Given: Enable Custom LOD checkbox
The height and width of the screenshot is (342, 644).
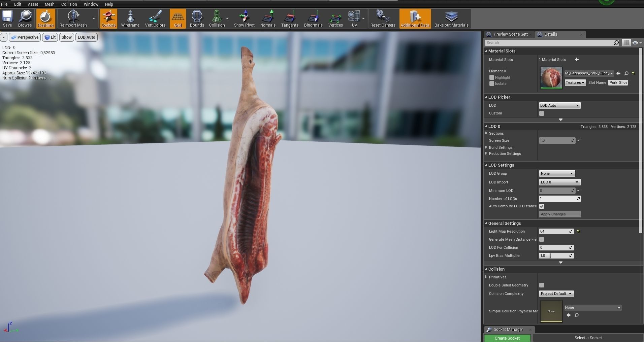Looking at the screenshot, I should (x=542, y=113).
